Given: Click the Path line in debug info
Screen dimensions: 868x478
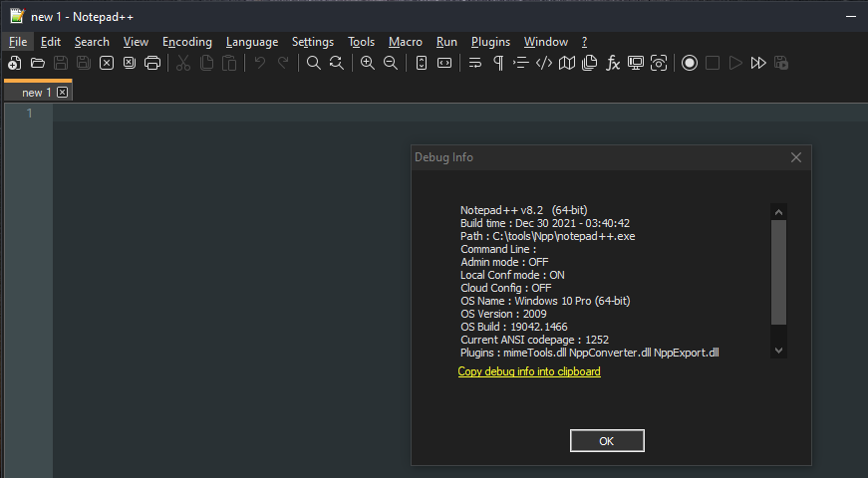Looking at the screenshot, I should point(547,236).
